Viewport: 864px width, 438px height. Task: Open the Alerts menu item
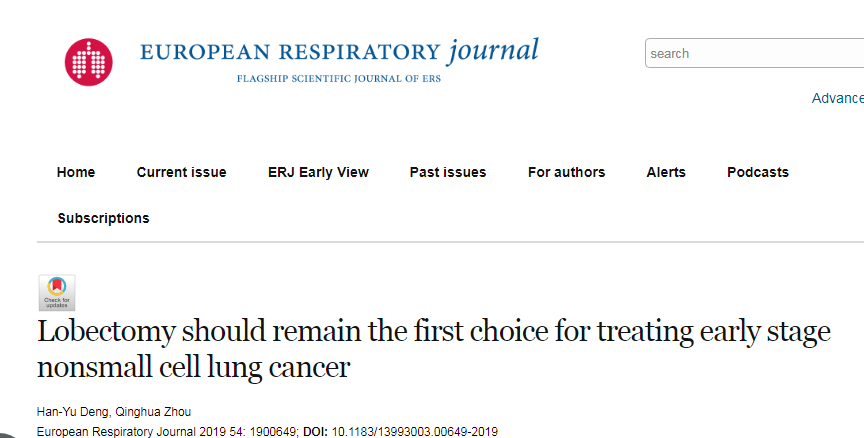click(666, 172)
